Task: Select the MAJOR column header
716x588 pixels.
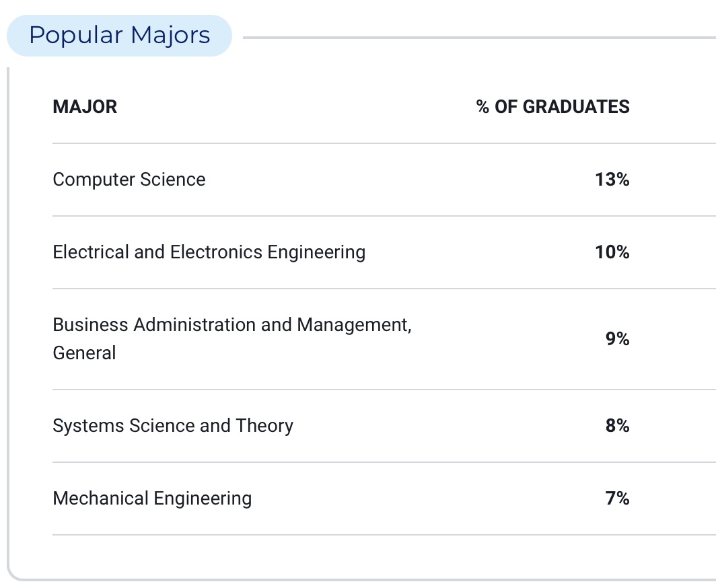Action: pos(85,107)
